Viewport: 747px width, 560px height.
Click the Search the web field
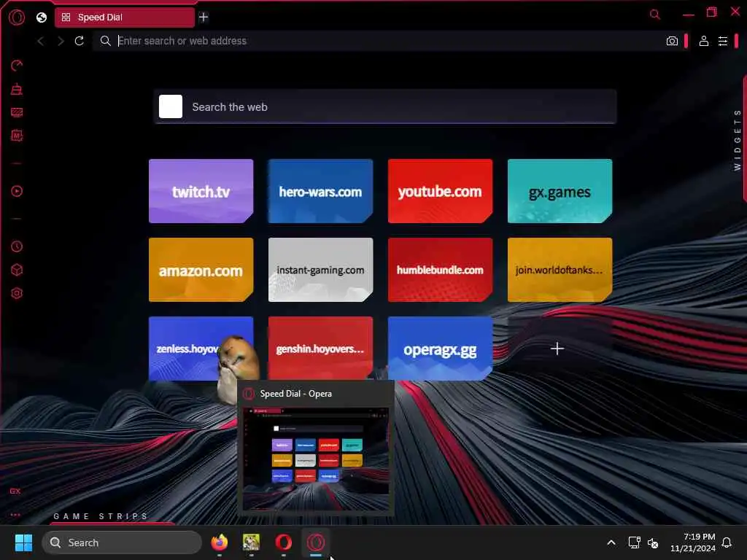(385, 106)
